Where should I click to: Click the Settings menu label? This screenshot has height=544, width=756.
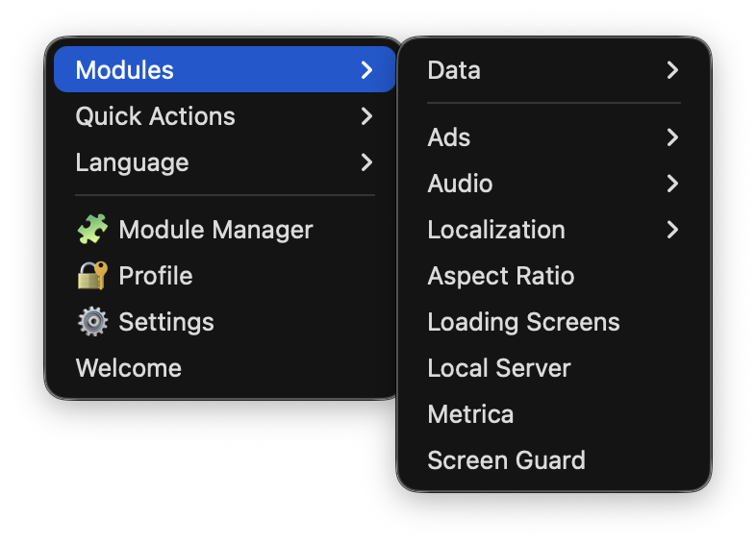pos(166,322)
